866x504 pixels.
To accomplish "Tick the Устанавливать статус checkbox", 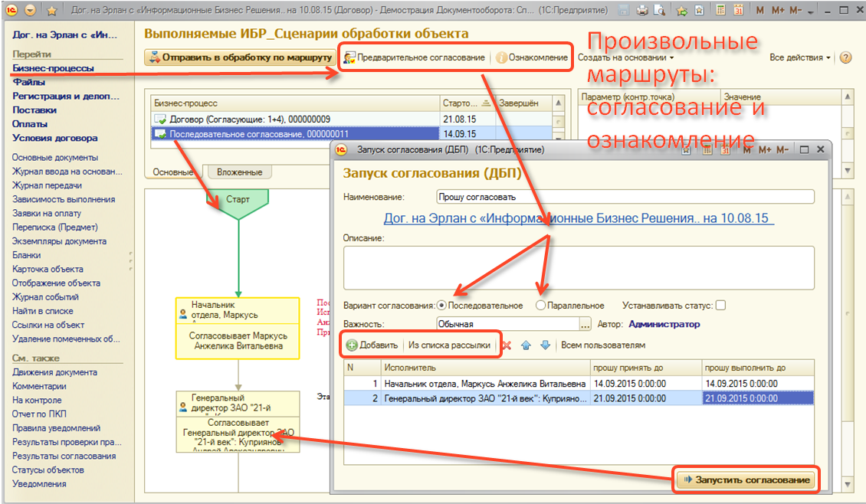I will coord(720,306).
